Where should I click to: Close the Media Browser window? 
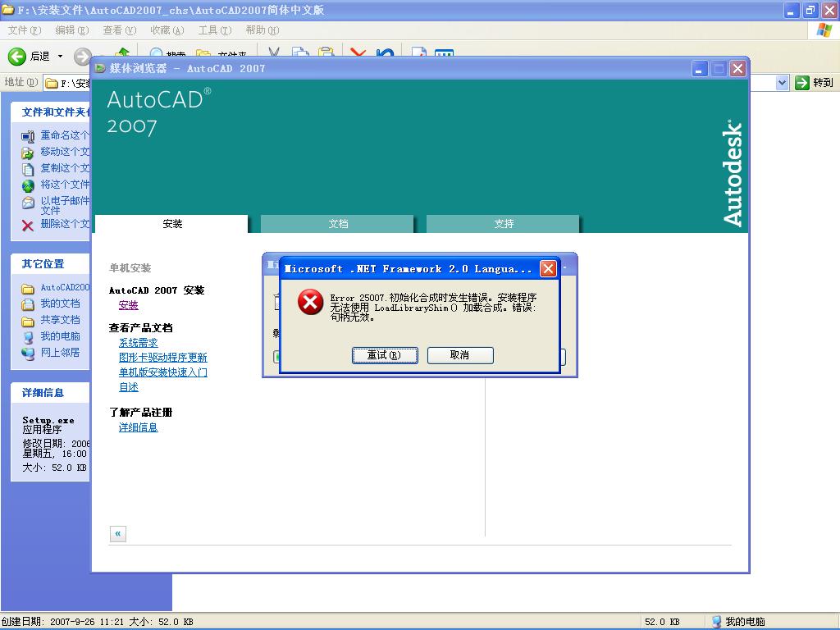[x=737, y=69]
